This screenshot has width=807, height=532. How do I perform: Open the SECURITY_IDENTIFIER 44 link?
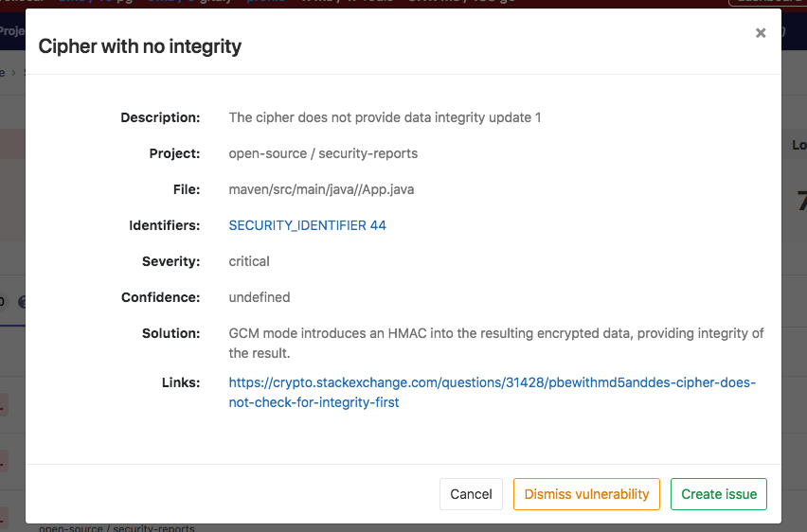coord(307,225)
